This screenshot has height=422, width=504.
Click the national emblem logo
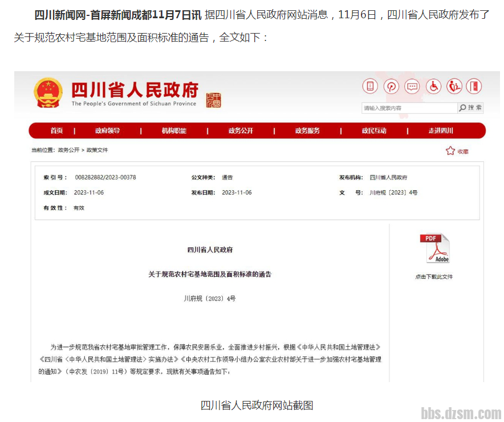[x=48, y=93]
